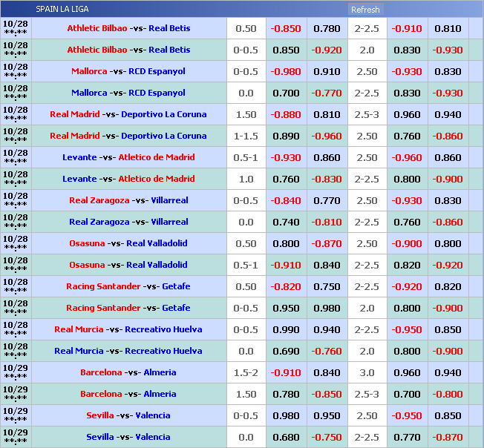Click the 0.740 odds in Zaragoza vs Villarreal row
Image resolution: width=484 pixels, height=448 pixels.
[286, 223]
